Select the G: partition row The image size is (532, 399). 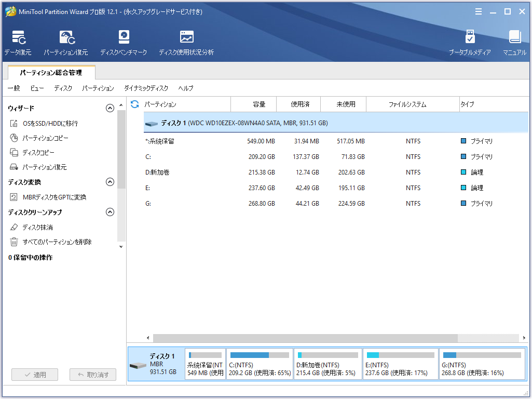[x=336, y=204]
